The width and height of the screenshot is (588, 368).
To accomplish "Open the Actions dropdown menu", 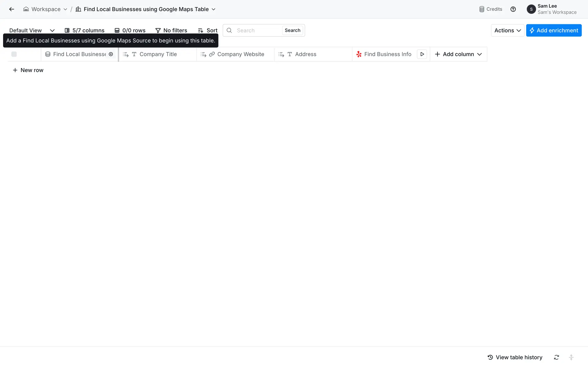I will pos(507,30).
